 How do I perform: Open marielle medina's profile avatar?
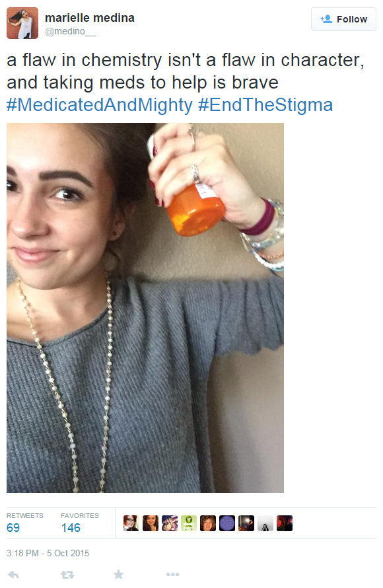pos(22,23)
